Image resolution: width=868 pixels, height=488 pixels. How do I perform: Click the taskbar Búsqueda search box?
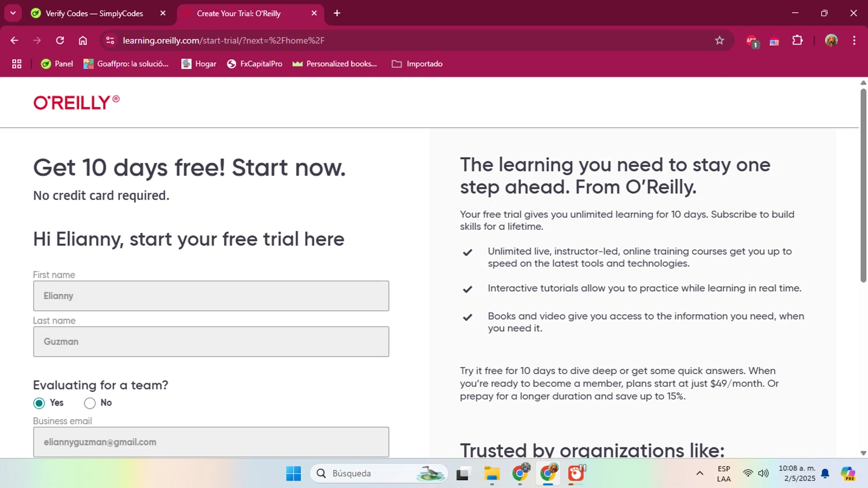click(380, 474)
